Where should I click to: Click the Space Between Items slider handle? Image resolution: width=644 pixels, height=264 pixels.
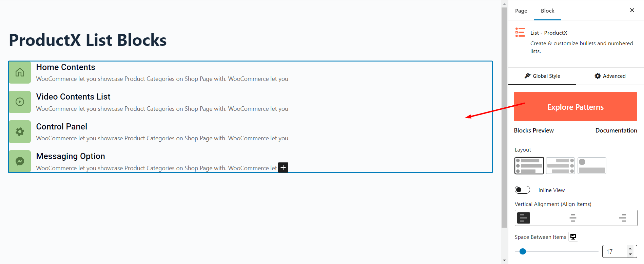point(523,251)
